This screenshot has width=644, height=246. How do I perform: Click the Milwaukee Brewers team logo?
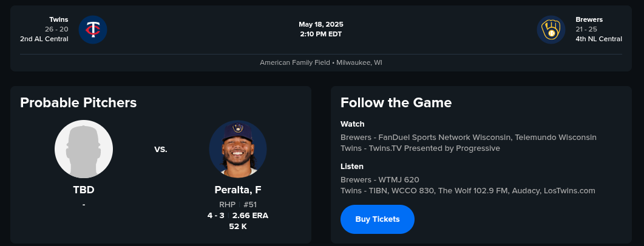[x=551, y=29]
